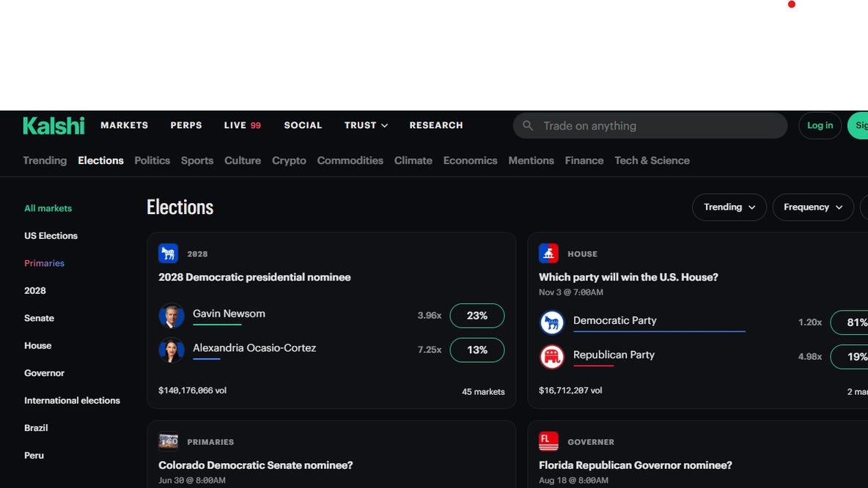This screenshot has width=868, height=488.
Task: Click the Florida FL governor market icon
Action: point(548,442)
